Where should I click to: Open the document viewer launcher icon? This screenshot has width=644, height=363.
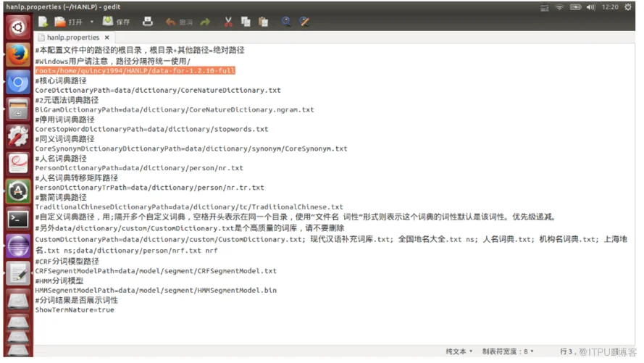[17, 164]
